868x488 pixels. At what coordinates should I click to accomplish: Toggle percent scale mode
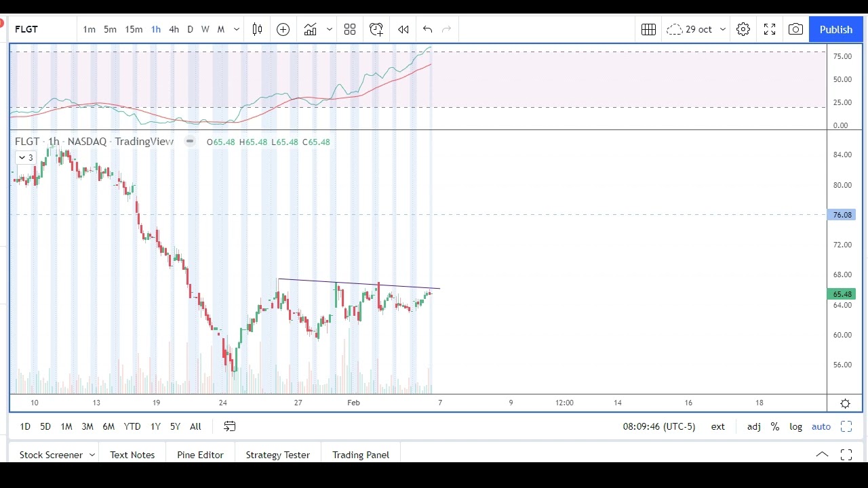(775, 426)
